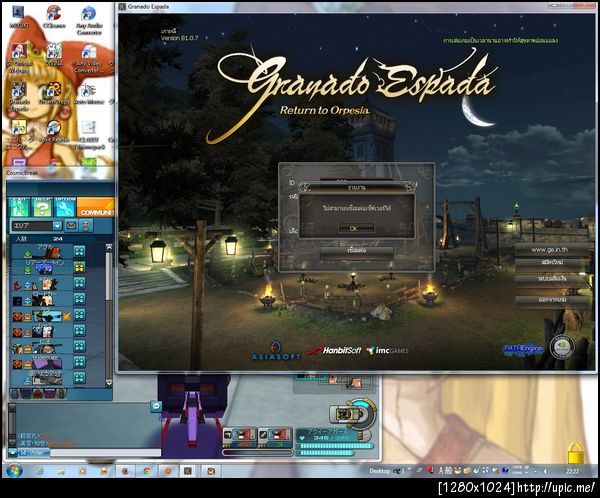Screen dimensions: 600x498
Task: Click the grid icon on fourth player row
Action: coord(79,299)
